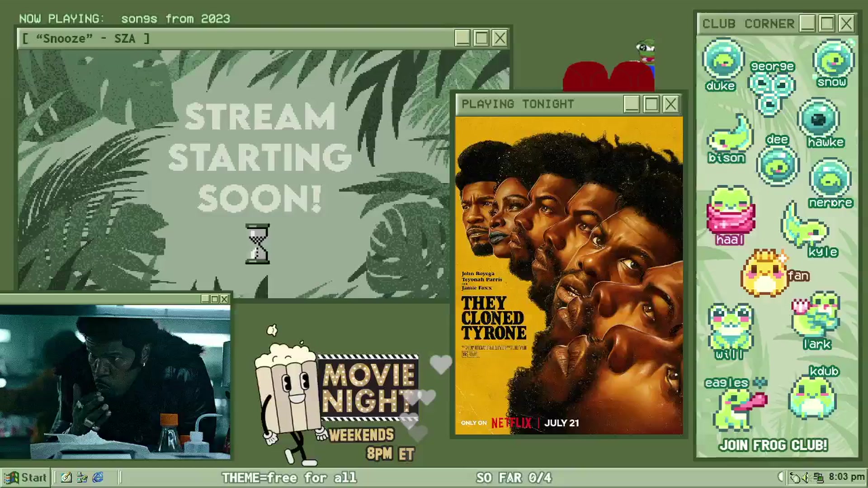Click the NOW PLAYING: songs from 2023 text

[x=125, y=19]
